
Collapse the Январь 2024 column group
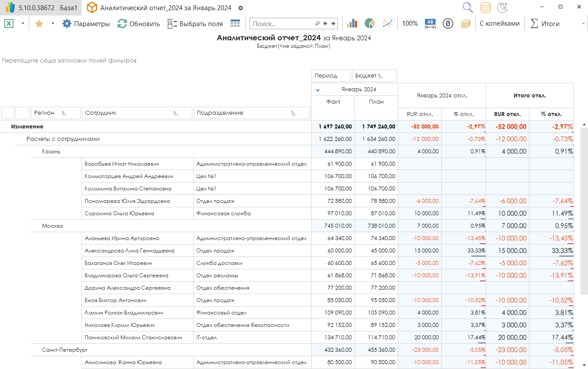[317, 90]
